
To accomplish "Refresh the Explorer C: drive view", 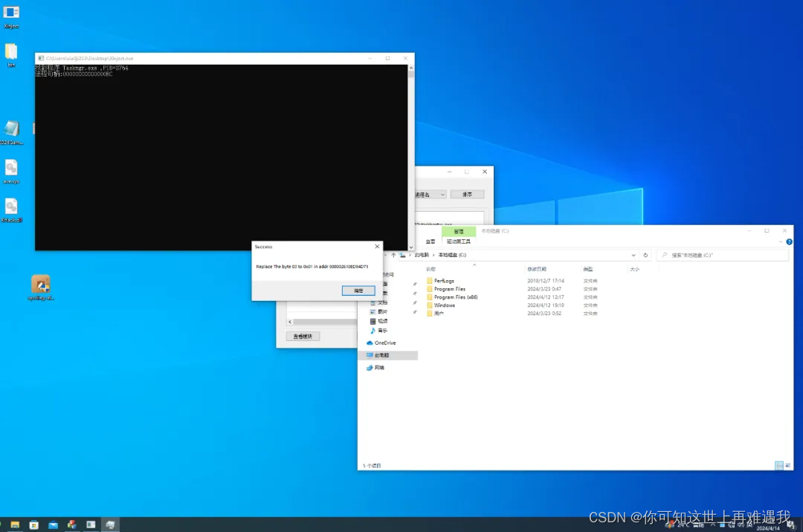I will tap(645, 255).
